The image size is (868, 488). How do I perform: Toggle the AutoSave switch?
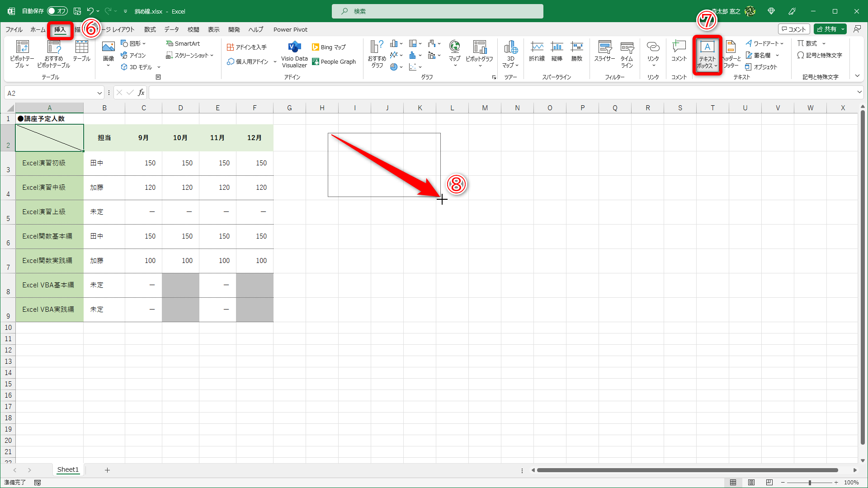pos(57,11)
